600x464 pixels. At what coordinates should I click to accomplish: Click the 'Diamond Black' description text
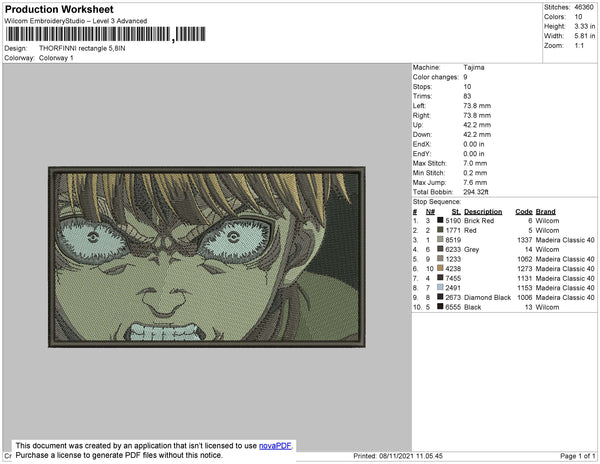[x=487, y=297]
